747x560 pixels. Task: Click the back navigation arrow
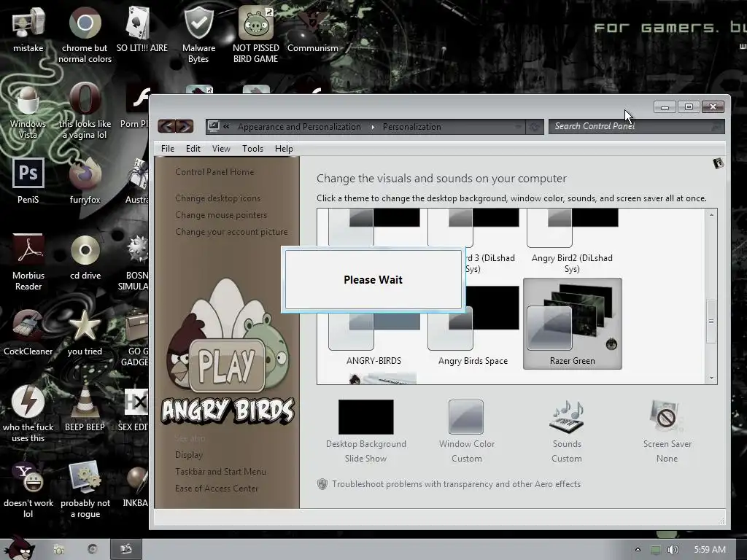pos(167,125)
